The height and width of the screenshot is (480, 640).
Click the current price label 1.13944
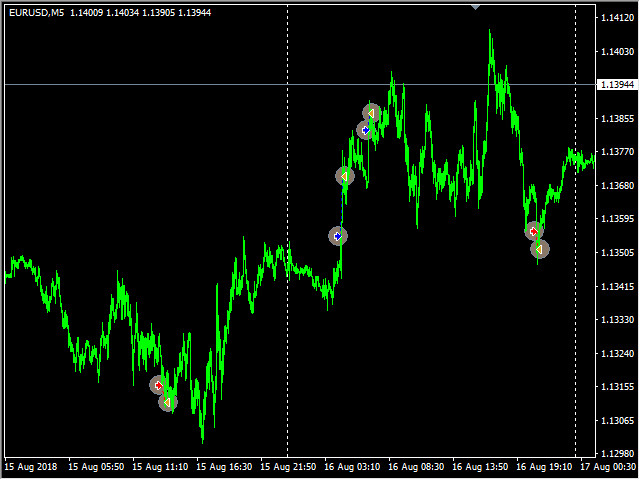coord(618,84)
